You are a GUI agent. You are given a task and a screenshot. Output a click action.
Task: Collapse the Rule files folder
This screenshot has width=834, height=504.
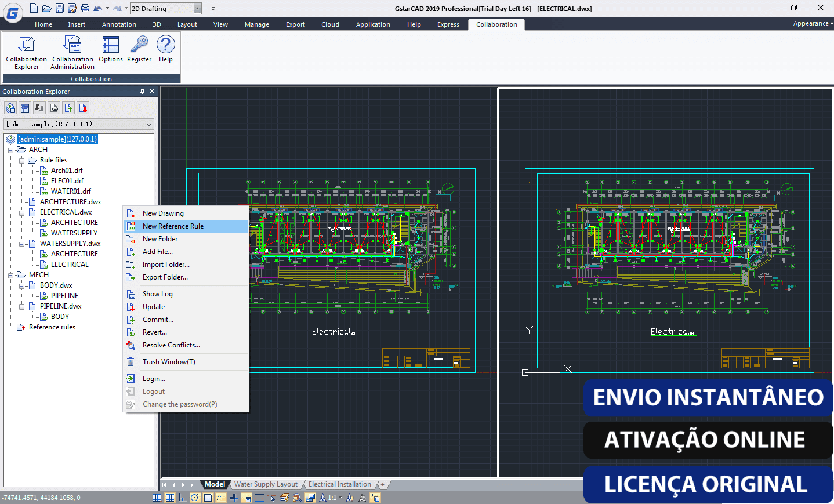(x=22, y=161)
